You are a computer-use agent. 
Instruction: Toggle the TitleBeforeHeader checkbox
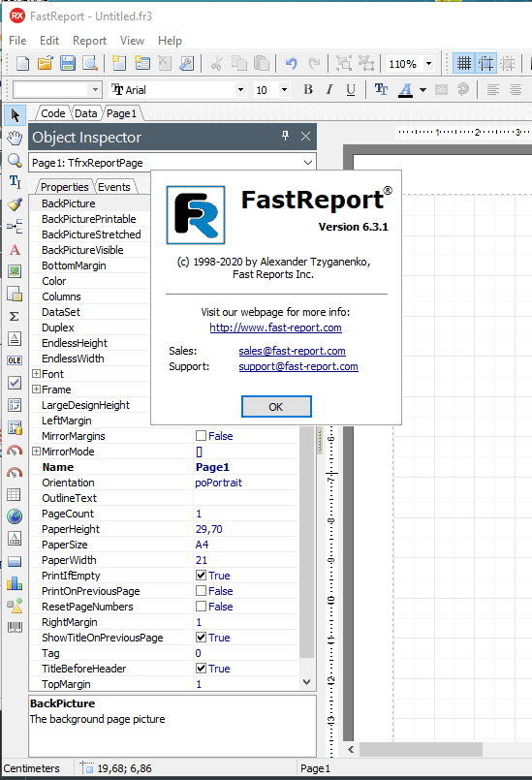pos(201,668)
